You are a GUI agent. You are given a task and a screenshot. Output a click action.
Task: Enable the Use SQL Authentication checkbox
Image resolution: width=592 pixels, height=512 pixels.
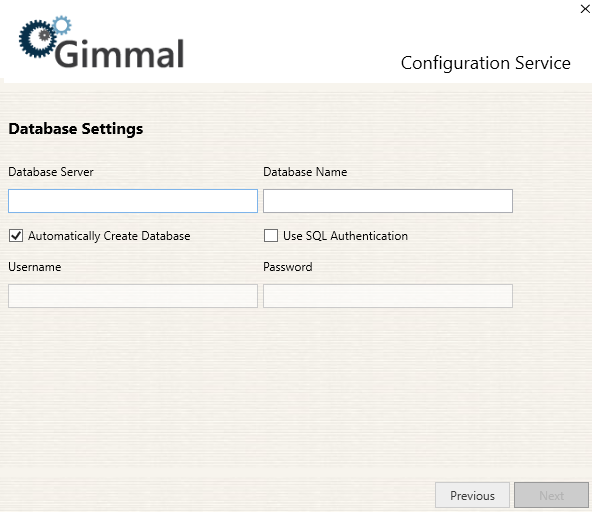[x=271, y=236]
